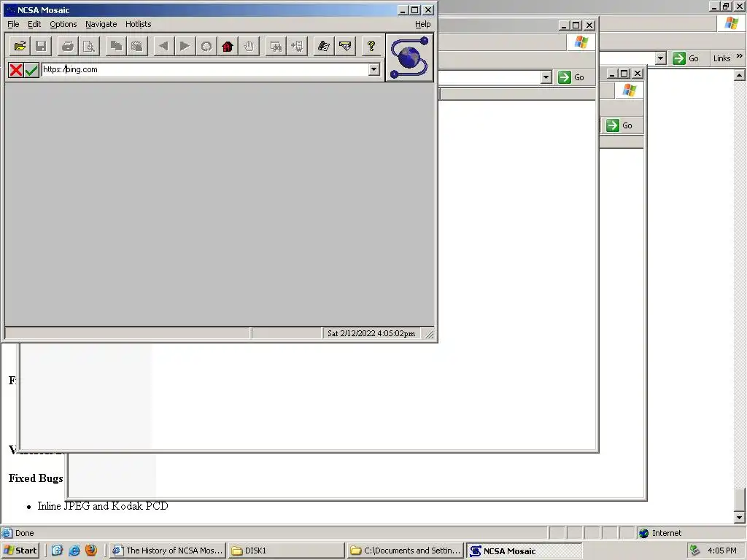This screenshot has width=747, height=560.
Task: Go Back with the left arrow icon
Action: point(163,46)
